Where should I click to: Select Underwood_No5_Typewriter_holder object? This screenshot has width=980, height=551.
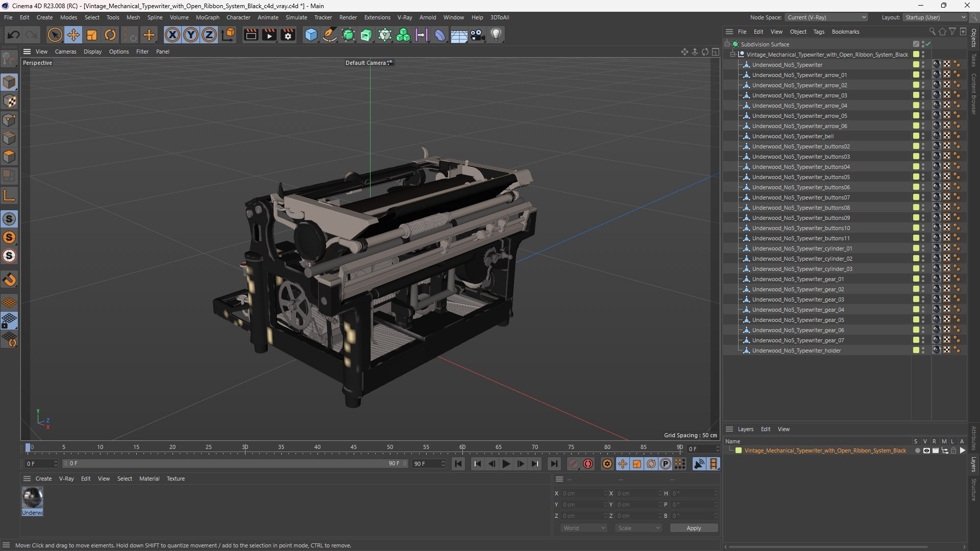click(x=796, y=350)
